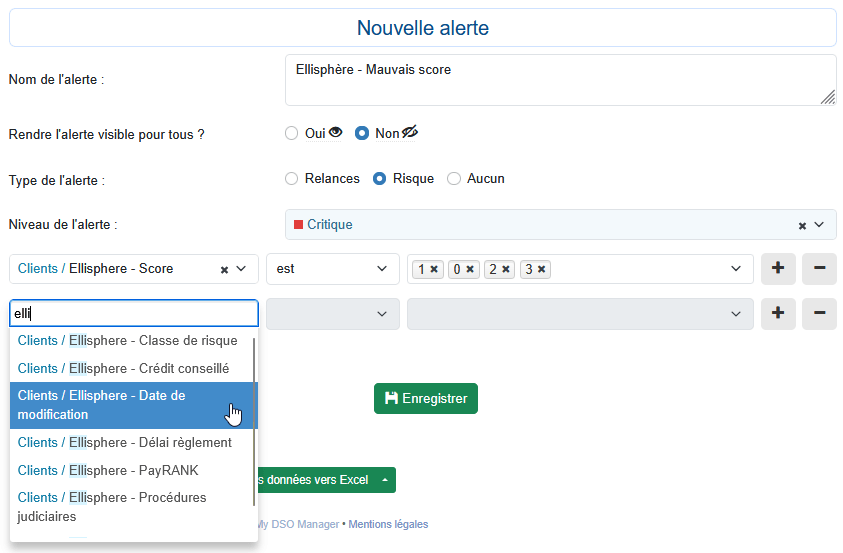Remove value 0 from Score filter
Image resolution: width=843 pixels, height=553 pixels.
coord(470,269)
